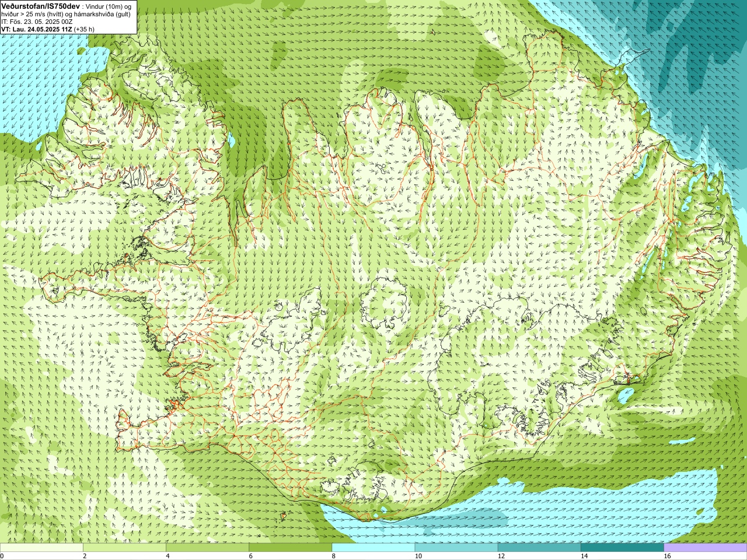Click the legend label "10"
Image resolution: width=747 pixels, height=560 pixels.
pos(418,556)
